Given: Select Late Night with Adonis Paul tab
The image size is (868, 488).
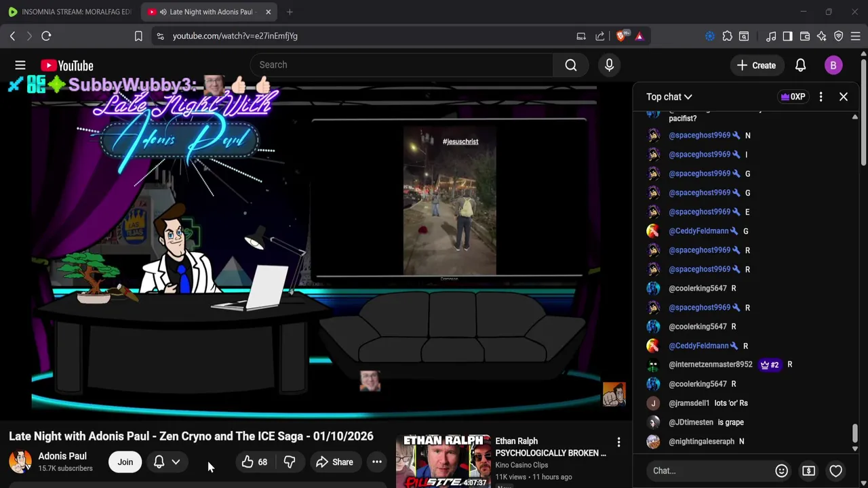Looking at the screenshot, I should click(x=210, y=12).
